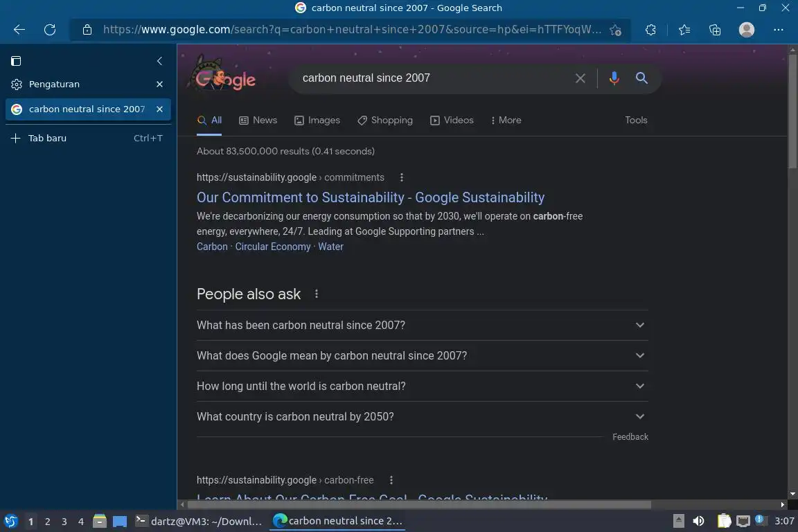The height and width of the screenshot is (532, 798).
Task: Expand What has been carbon neutral since 2007?
Action: tap(422, 326)
